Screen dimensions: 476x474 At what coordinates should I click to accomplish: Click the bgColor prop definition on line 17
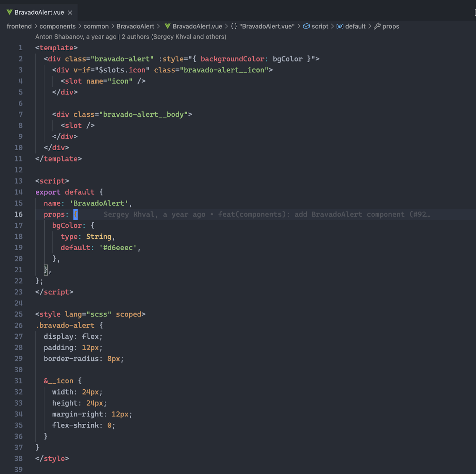tap(67, 226)
